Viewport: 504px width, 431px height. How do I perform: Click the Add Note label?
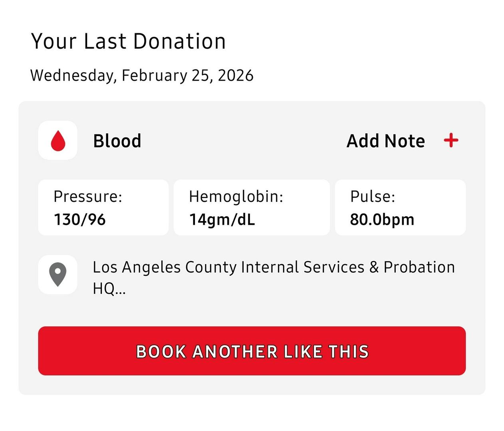[385, 141]
